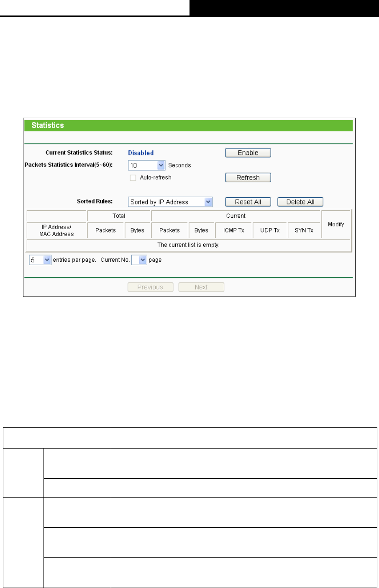Click the Previous page button

150,287
